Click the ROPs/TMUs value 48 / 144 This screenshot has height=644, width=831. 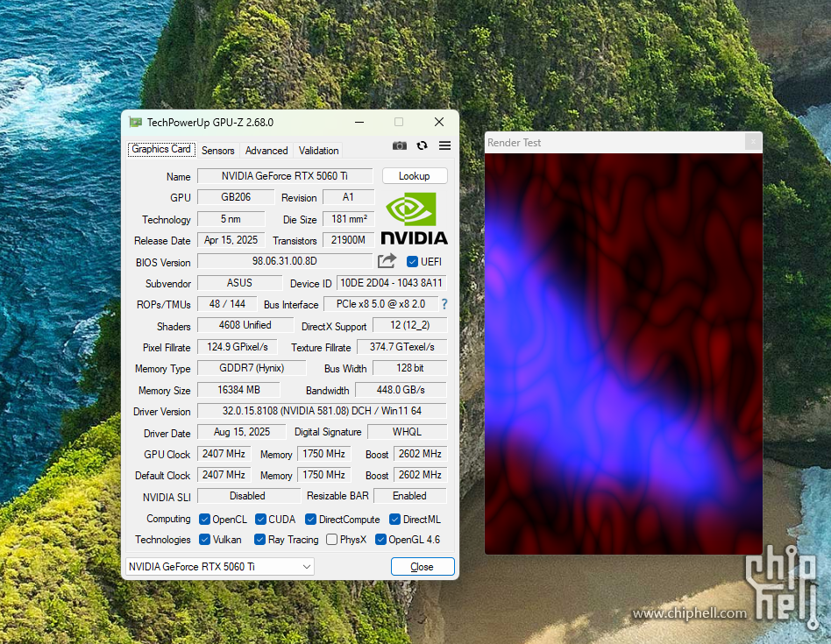click(227, 304)
